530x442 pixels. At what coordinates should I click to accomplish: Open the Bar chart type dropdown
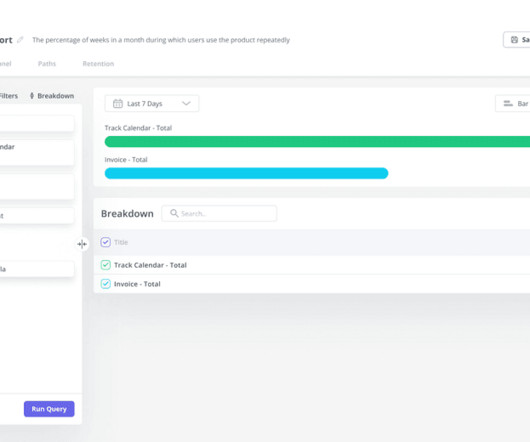click(512, 103)
